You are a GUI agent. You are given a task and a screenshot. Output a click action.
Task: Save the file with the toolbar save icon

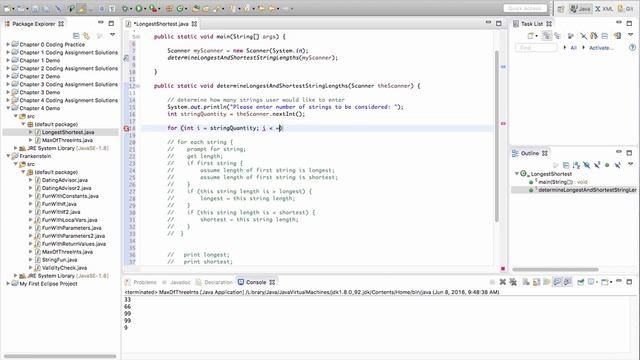35,8
